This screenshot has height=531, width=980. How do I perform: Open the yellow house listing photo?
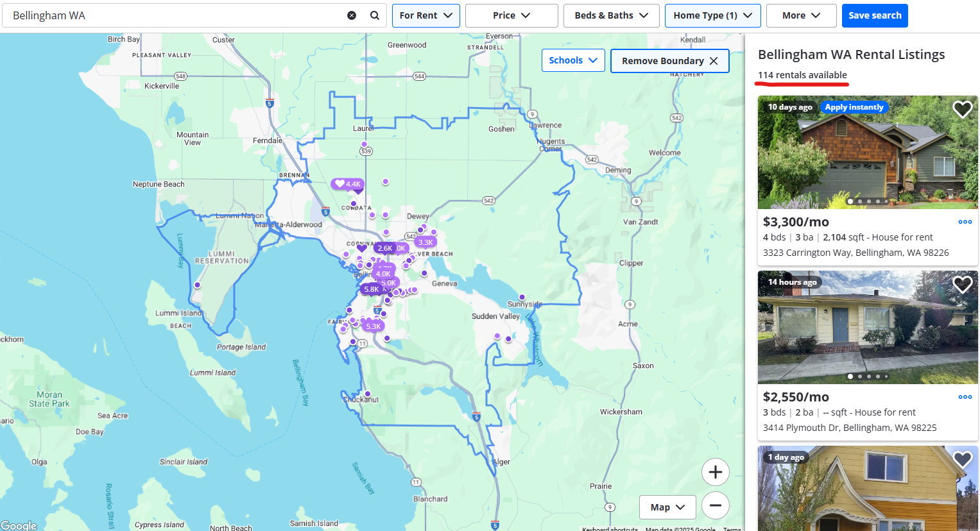coord(868,489)
